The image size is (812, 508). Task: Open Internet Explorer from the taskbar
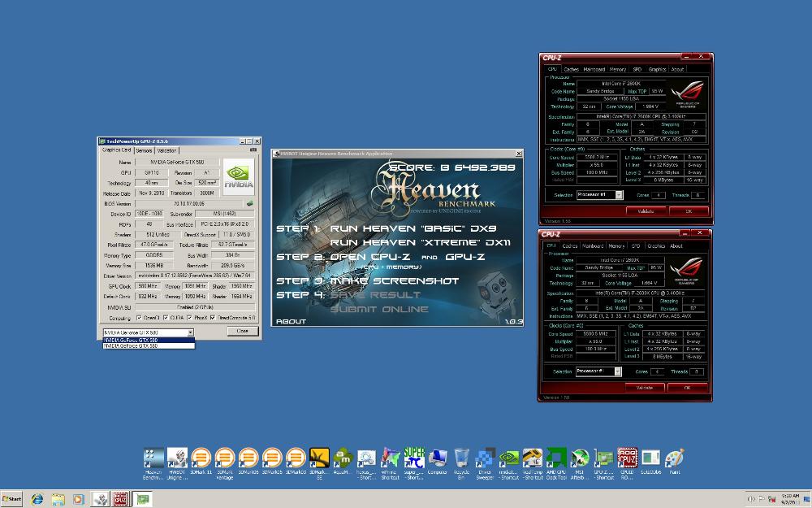37,499
